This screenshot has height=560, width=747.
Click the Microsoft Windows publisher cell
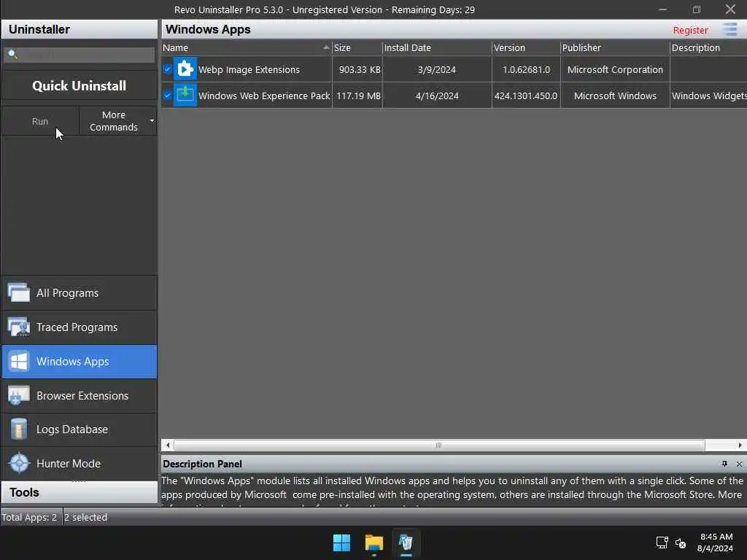click(x=615, y=96)
